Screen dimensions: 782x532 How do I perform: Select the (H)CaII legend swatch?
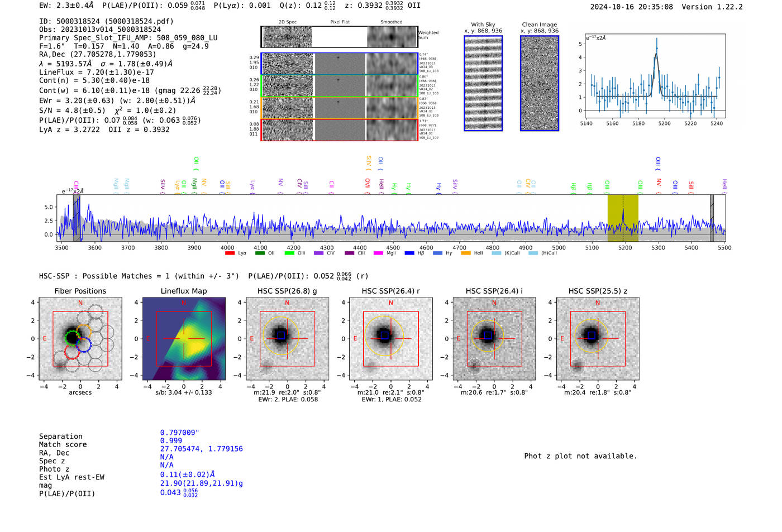point(533,253)
